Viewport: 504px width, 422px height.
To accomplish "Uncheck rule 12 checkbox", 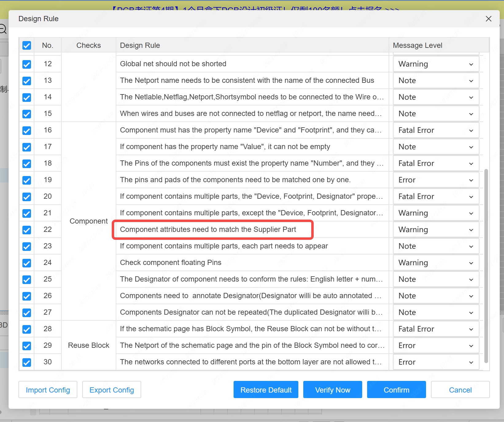I will pos(27,64).
